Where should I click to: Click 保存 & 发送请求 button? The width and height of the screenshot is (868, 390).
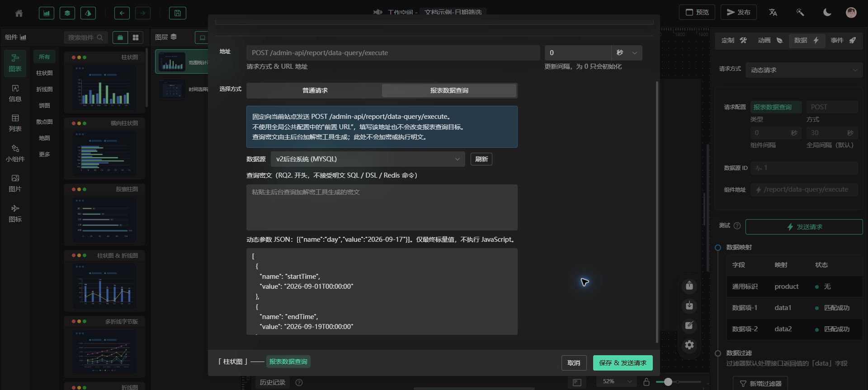(623, 363)
